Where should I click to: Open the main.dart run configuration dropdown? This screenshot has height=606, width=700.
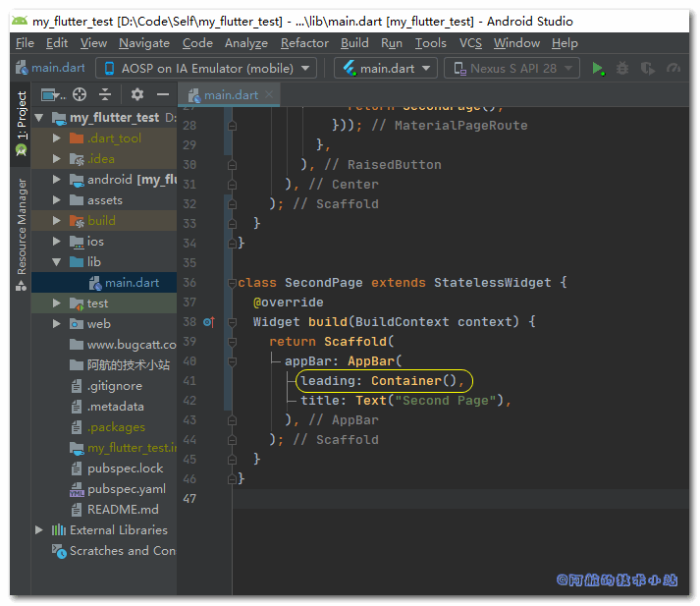(x=386, y=68)
